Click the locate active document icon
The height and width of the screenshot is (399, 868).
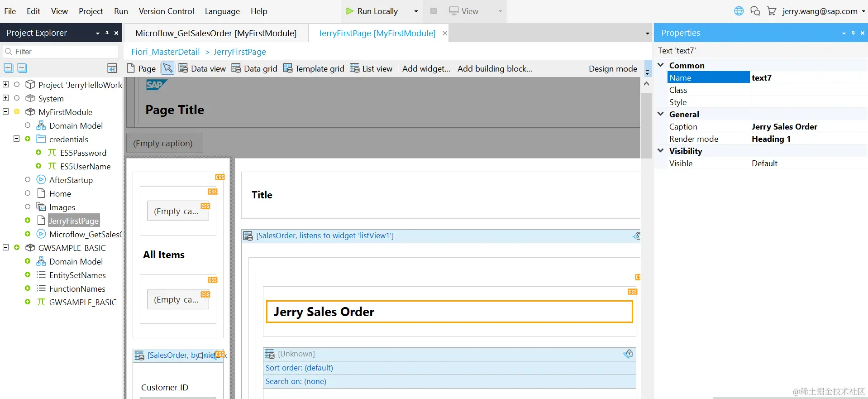[x=112, y=68]
